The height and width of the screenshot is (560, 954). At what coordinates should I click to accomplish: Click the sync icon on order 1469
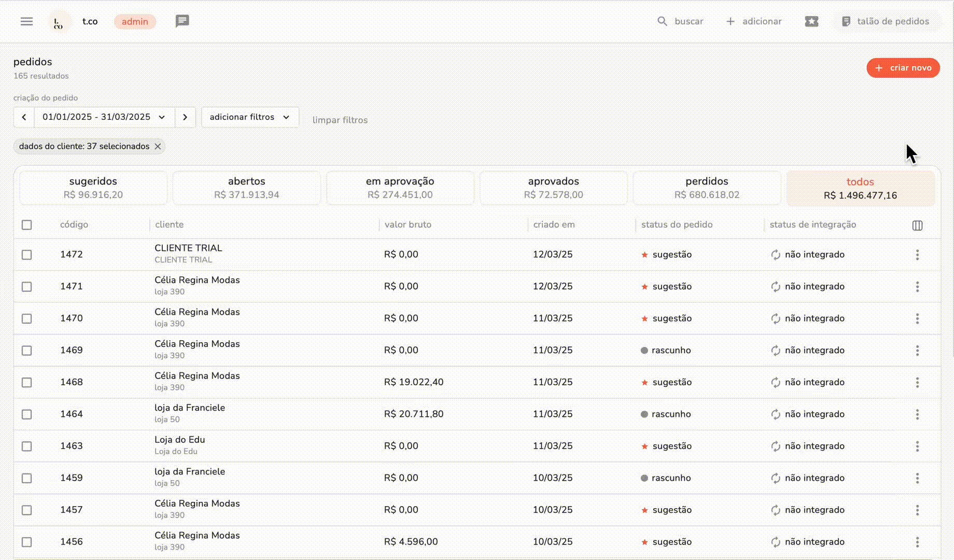tap(775, 351)
